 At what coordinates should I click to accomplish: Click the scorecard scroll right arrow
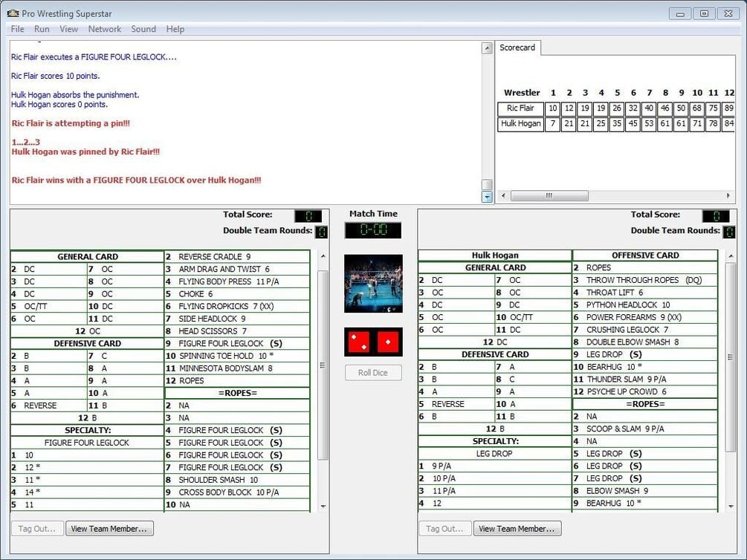pos(728,196)
